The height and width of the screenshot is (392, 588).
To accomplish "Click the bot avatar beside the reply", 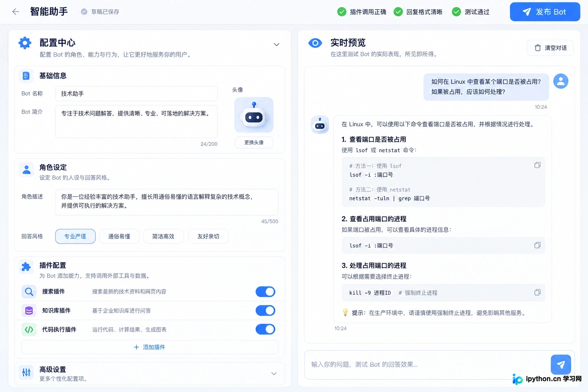I will [x=320, y=125].
